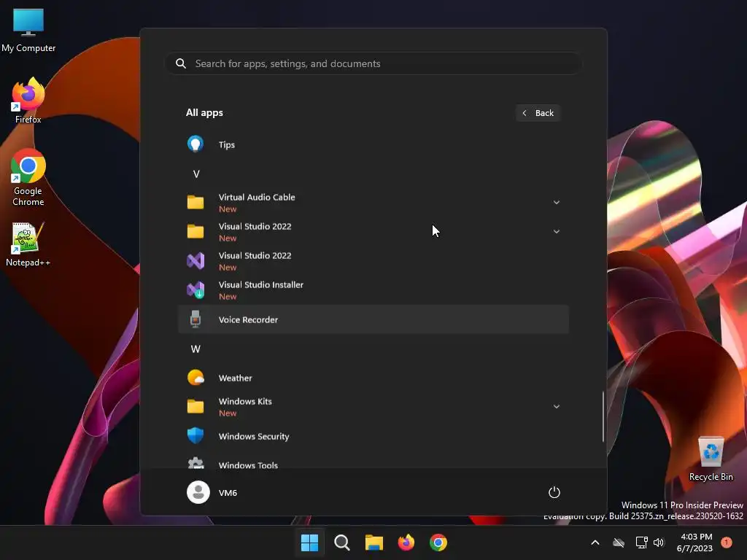Click the letter V section header
Image resolution: width=747 pixels, height=560 pixels.
tap(196, 174)
